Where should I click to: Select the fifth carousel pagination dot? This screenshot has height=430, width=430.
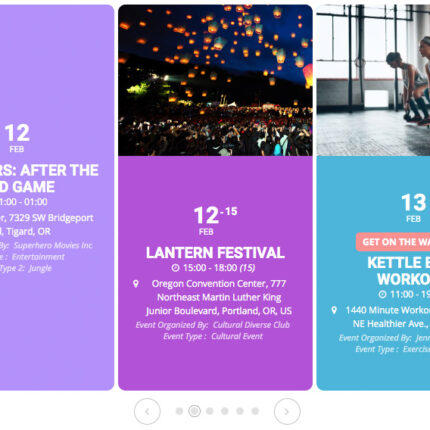tap(240, 411)
